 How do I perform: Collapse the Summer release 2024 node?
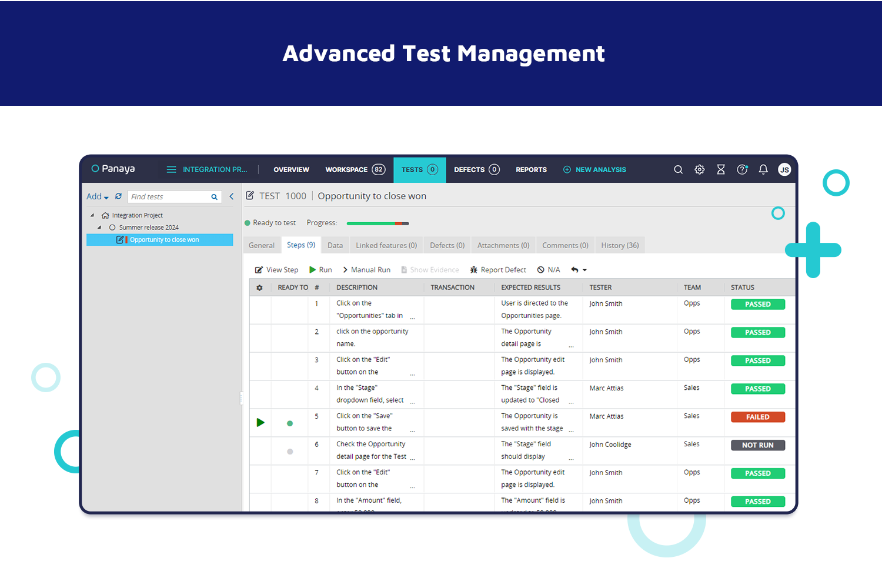coord(99,227)
